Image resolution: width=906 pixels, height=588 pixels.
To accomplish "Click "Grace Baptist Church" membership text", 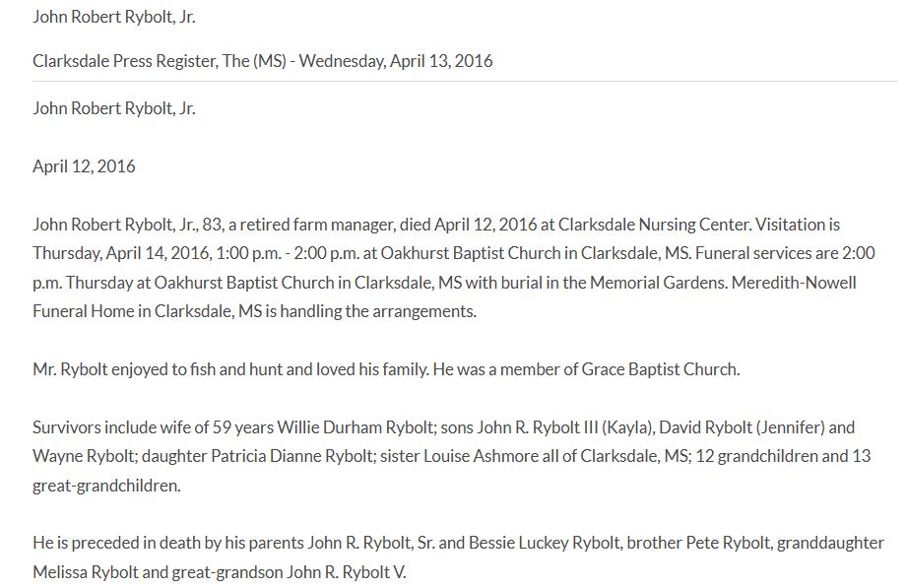I will [661, 369].
